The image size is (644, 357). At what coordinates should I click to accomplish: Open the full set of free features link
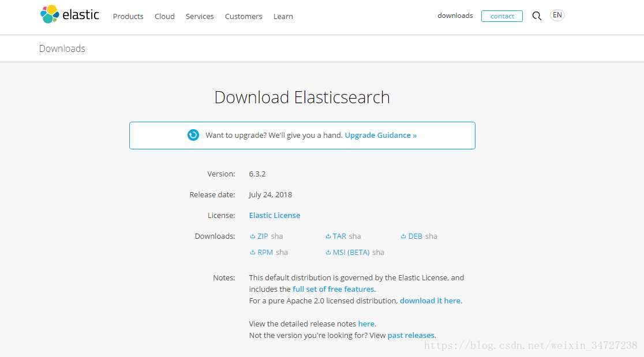[x=333, y=290]
